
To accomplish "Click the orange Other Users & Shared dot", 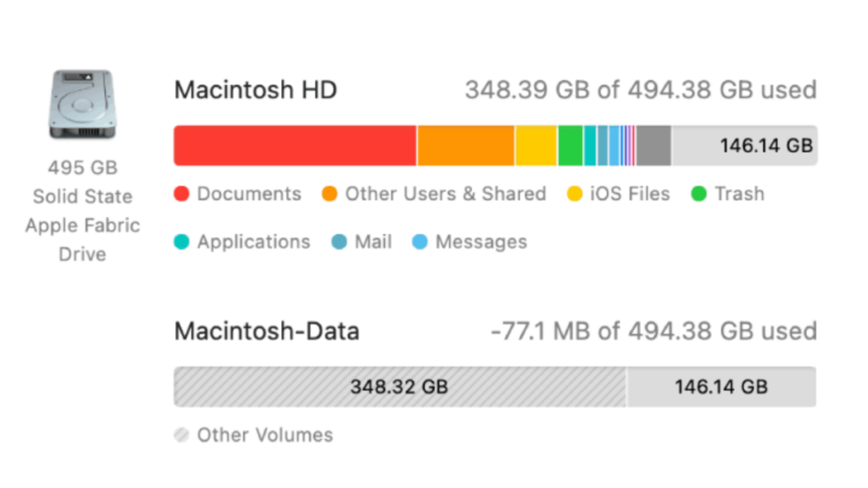I will [330, 194].
